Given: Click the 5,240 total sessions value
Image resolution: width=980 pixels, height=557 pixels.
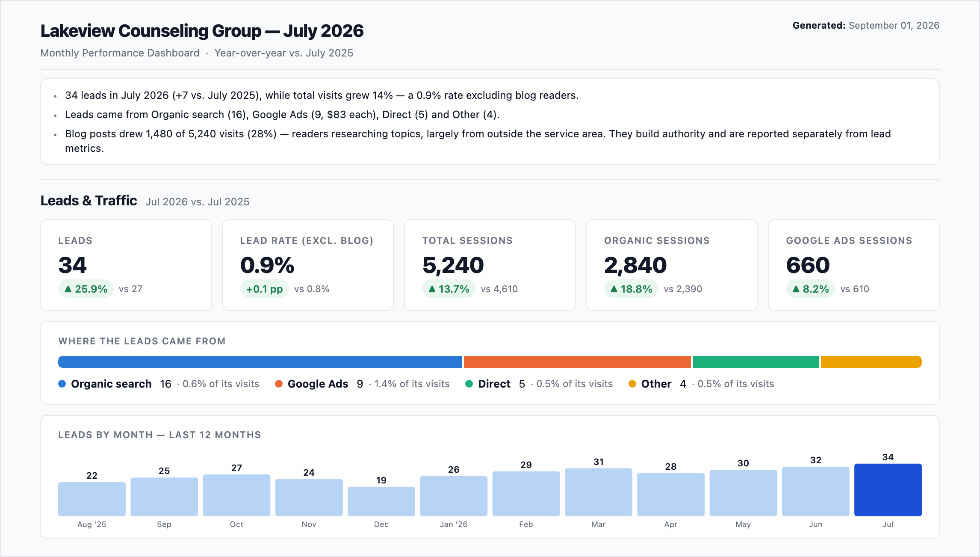Looking at the screenshot, I should (453, 265).
